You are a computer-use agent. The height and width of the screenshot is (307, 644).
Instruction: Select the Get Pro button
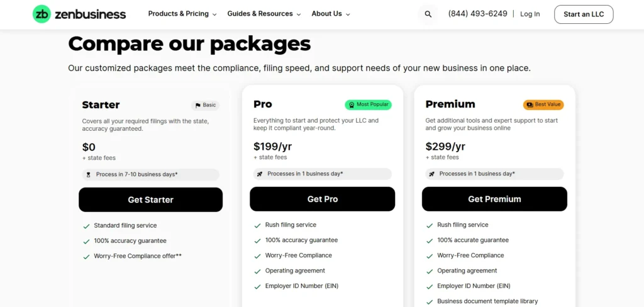tap(322, 199)
